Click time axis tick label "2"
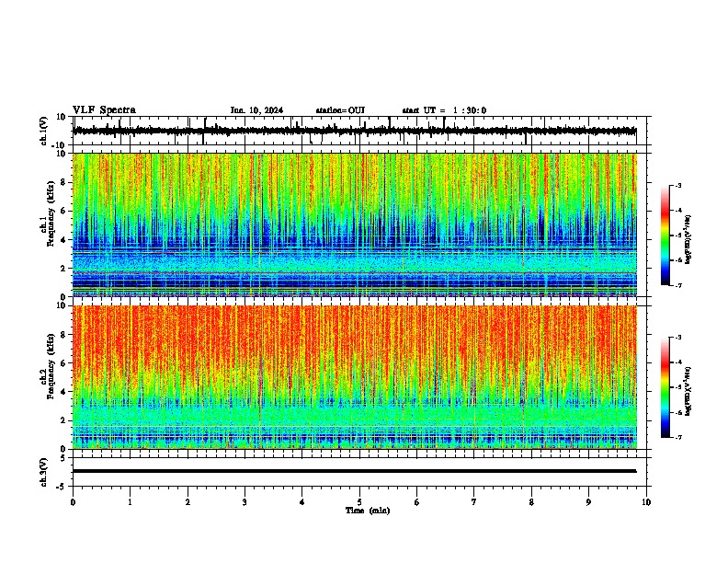 pos(188,502)
